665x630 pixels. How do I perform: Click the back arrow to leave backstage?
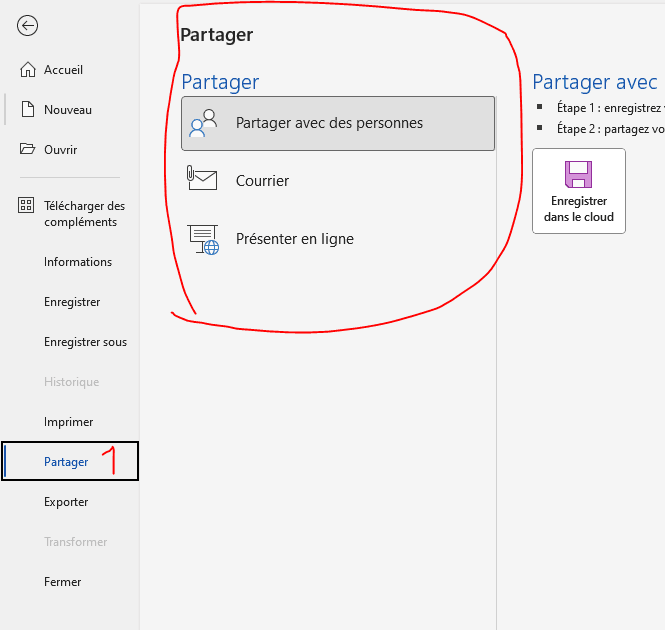(28, 26)
